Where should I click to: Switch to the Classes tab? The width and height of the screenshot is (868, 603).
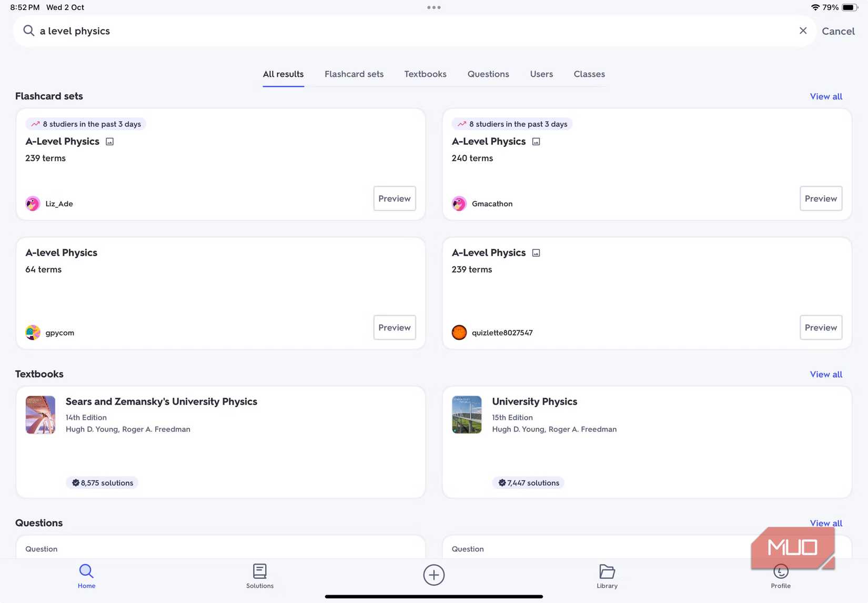point(589,74)
